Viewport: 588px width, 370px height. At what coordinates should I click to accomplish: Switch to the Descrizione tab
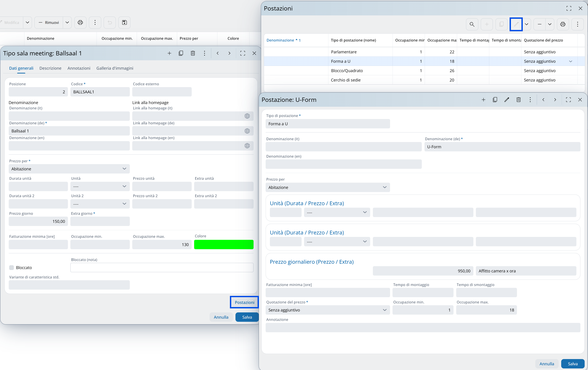point(50,68)
